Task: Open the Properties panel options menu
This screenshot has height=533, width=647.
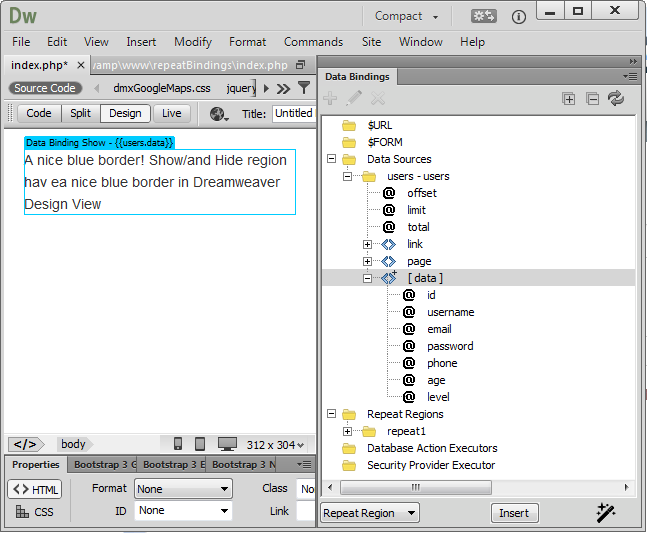Action: point(304,465)
